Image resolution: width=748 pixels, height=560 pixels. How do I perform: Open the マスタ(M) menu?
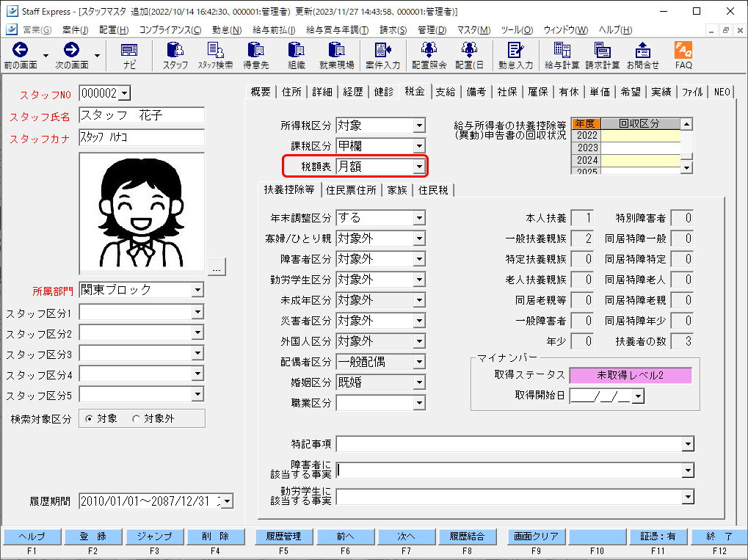click(473, 30)
